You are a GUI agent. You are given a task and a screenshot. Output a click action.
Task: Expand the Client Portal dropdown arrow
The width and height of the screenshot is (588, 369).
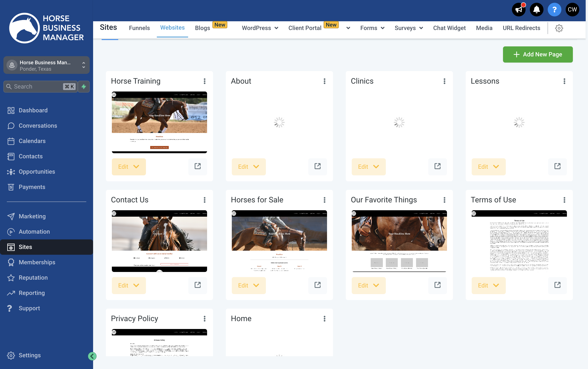[x=348, y=28]
